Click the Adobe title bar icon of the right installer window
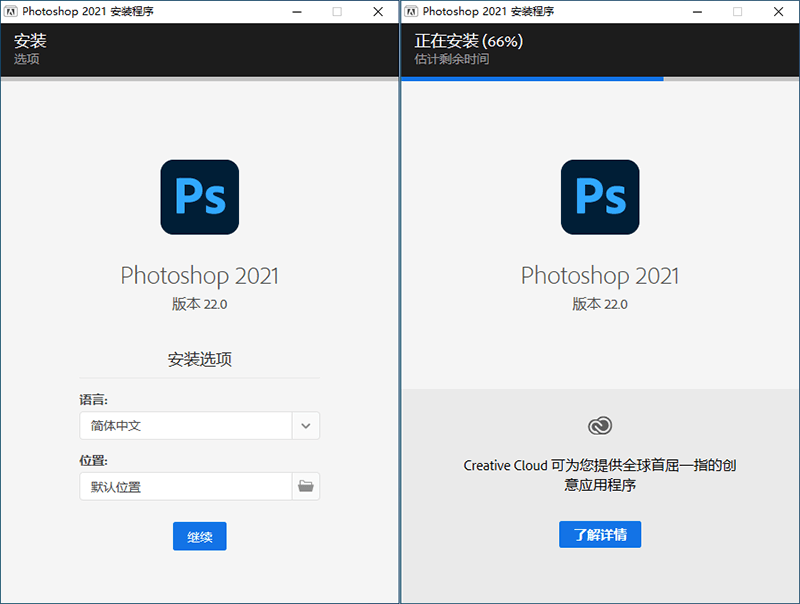 coord(411,11)
